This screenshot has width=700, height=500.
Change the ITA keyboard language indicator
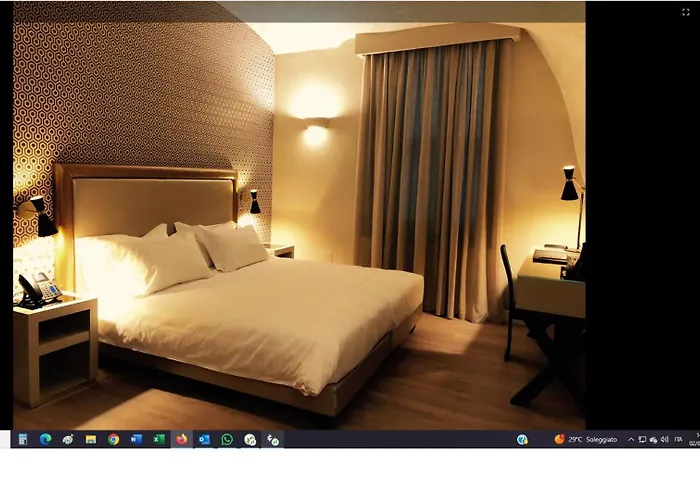click(678, 440)
